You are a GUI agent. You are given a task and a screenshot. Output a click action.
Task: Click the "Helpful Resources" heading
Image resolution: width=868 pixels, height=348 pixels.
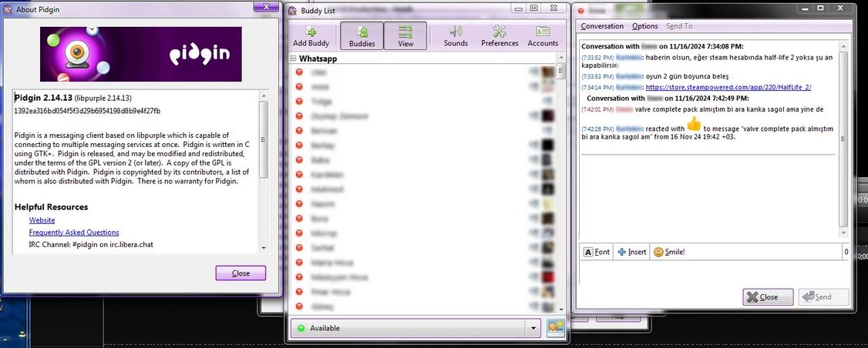point(51,207)
